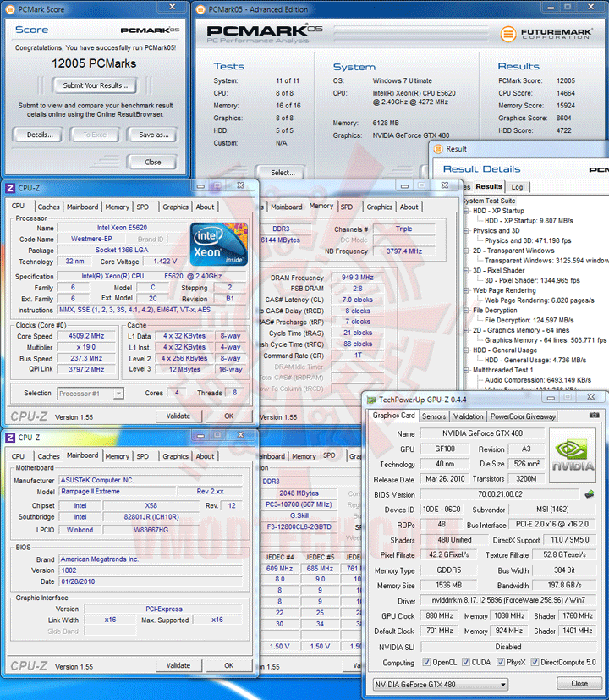Click the Futuremark orange logo icon
Screen dimensions: 609x700
507,34
